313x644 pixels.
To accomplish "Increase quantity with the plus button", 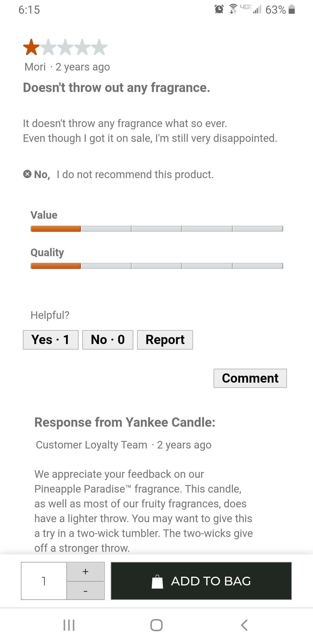I will coord(85,571).
